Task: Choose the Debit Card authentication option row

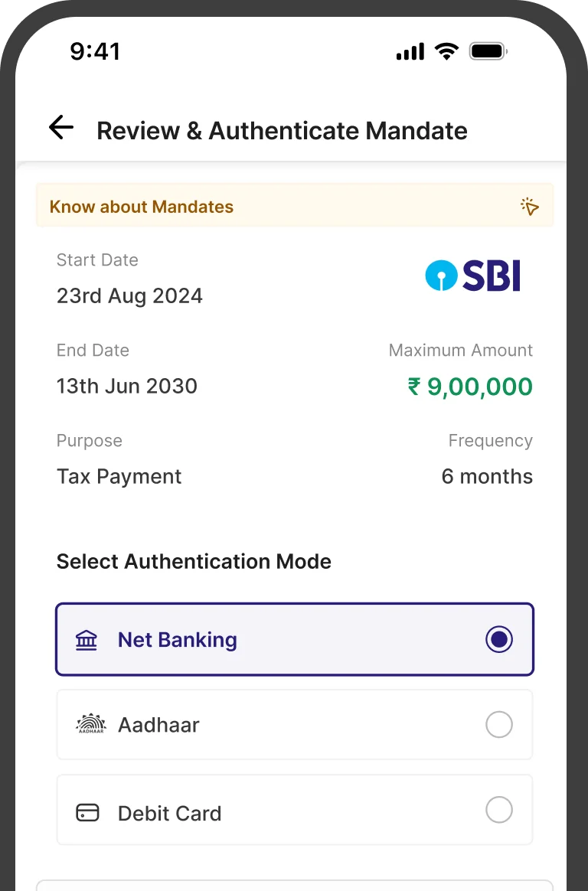Action: click(x=295, y=810)
